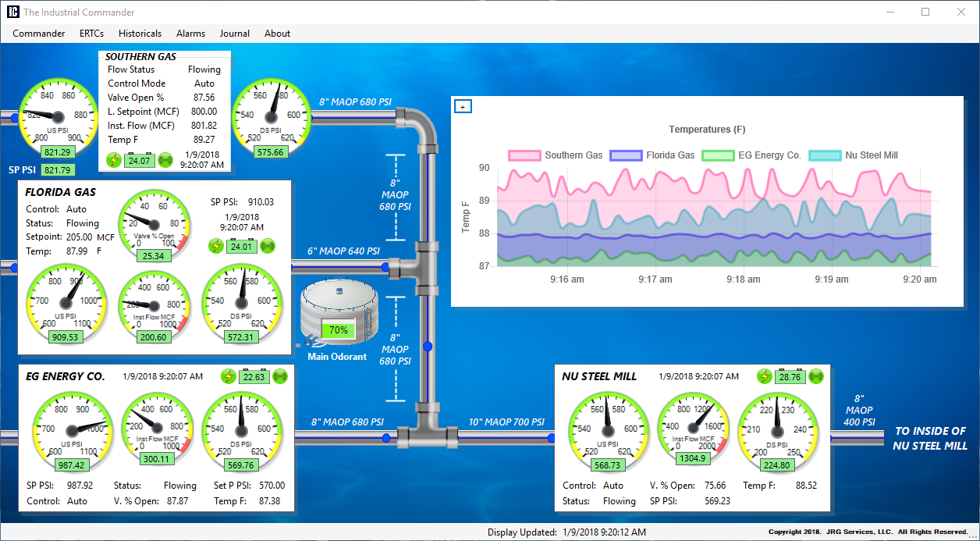Viewport: 980px width, 541px height.
Task: Select the Commander menu item
Action: [x=38, y=34]
